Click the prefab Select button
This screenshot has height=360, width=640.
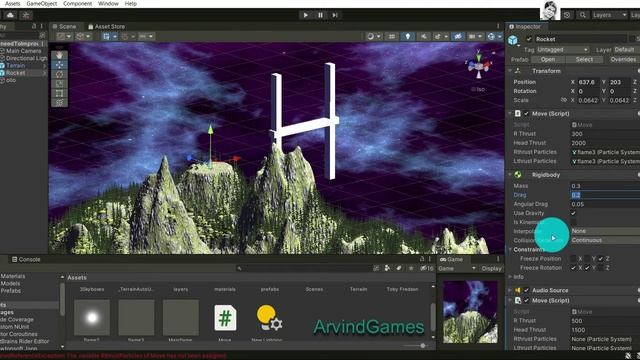584,59
